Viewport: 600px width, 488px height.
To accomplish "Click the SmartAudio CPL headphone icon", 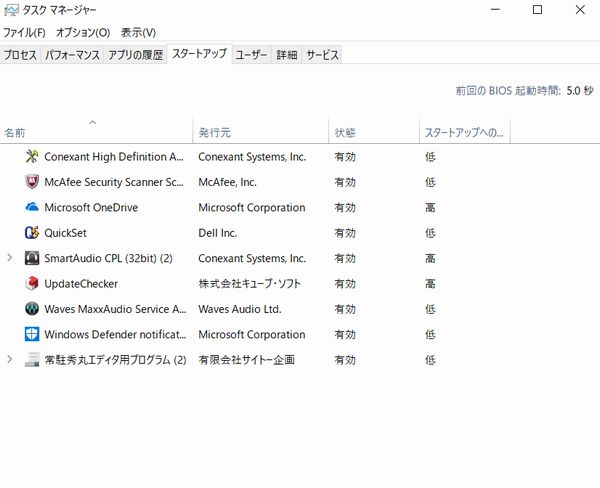I will click(x=32, y=258).
